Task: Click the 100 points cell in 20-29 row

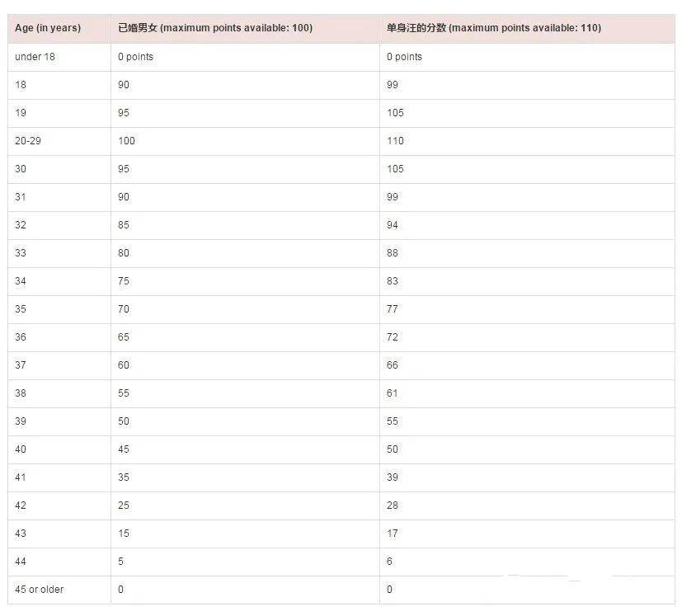Action: pos(126,141)
